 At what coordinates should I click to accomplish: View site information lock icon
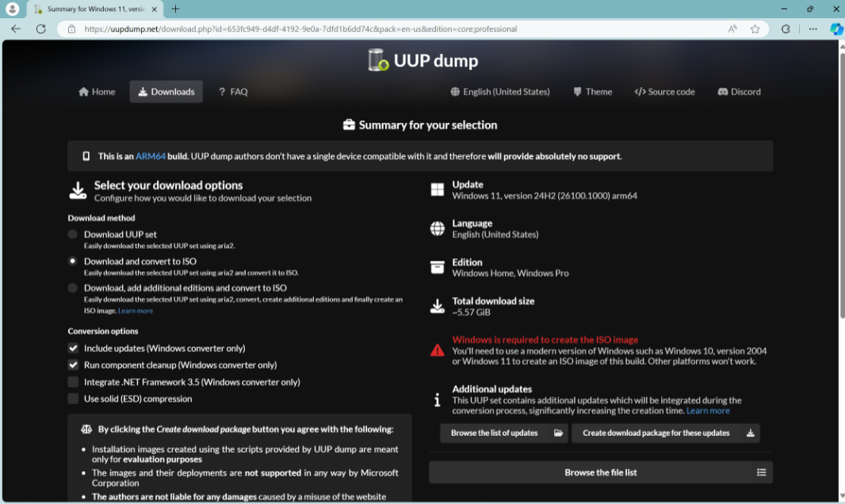pos(71,29)
